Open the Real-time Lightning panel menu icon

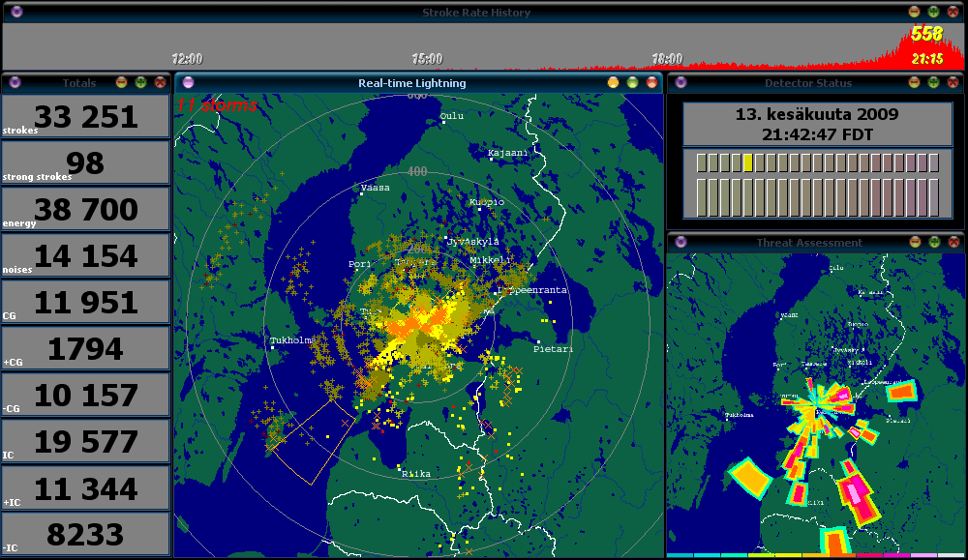189,82
